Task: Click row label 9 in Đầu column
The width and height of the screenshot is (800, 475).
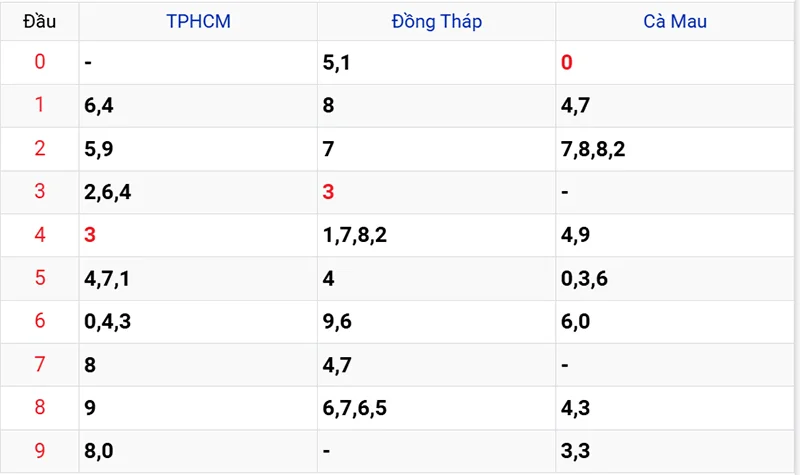Action: [x=40, y=451]
